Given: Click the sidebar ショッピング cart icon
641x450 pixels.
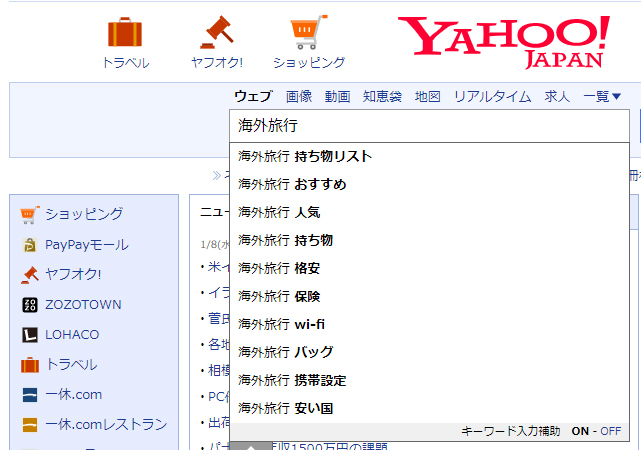Looking at the screenshot, I should tap(29, 215).
